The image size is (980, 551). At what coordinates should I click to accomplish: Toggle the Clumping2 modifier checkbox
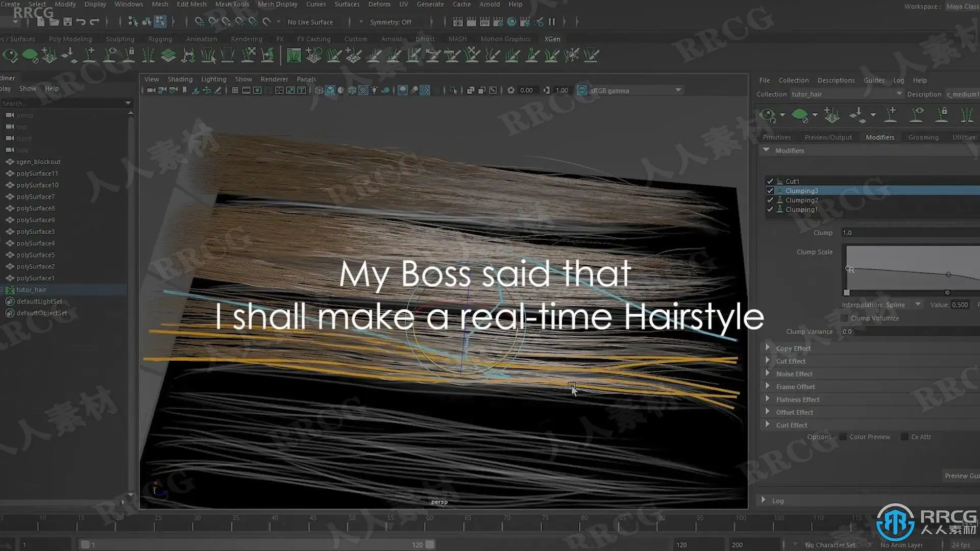[770, 200]
